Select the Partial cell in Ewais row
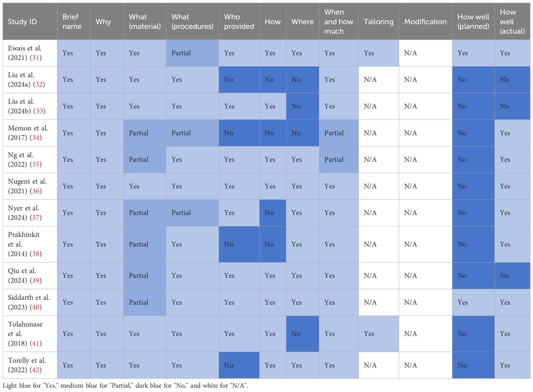 tap(181, 53)
